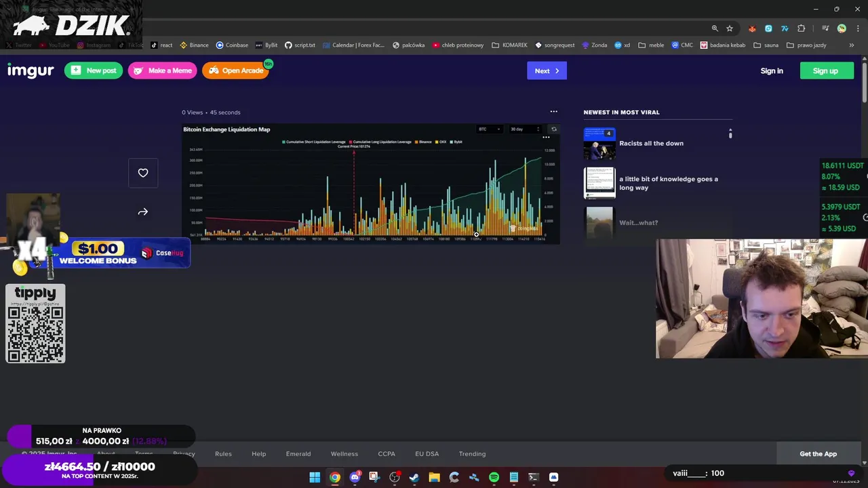Open Chrome's three-dot main menu
This screenshot has width=868, height=488.
tap(858, 28)
